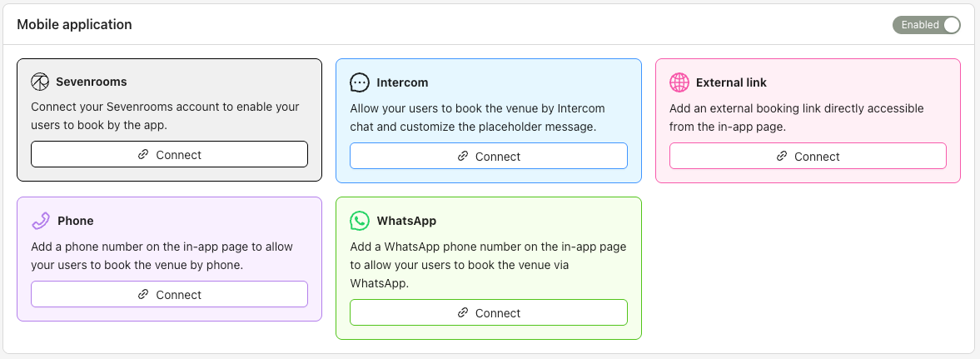
Task: Connect your Sevenrooms account
Action: (169, 155)
